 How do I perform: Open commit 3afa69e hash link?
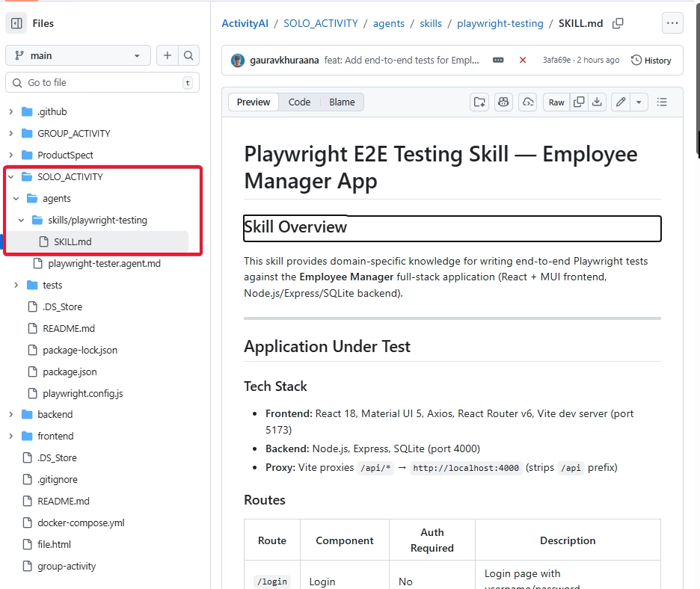click(x=556, y=60)
